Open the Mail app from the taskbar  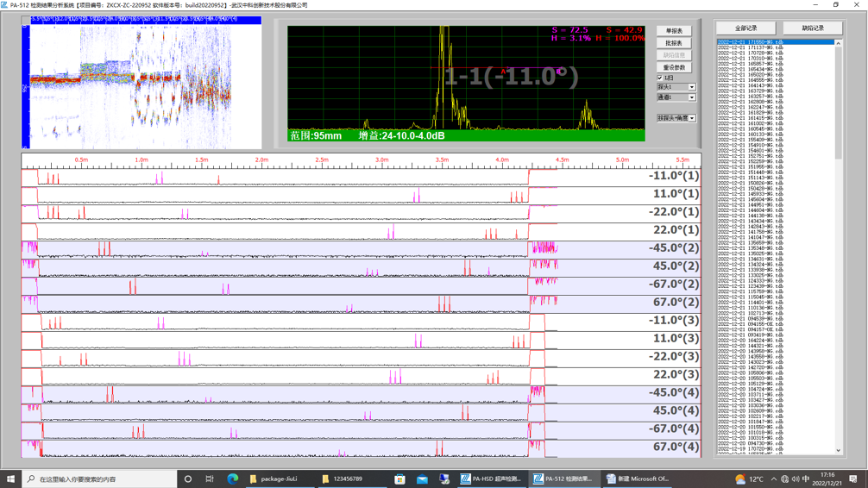pyautogui.click(x=422, y=479)
